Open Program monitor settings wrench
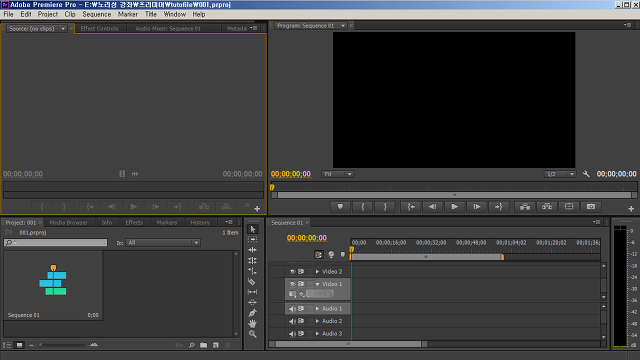This screenshot has width=640, height=360. (586, 174)
